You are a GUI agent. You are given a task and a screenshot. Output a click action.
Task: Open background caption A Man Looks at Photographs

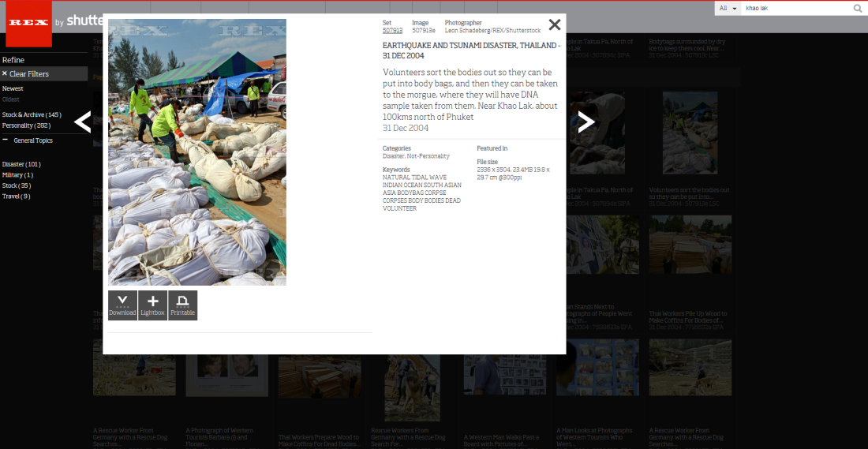click(x=594, y=437)
